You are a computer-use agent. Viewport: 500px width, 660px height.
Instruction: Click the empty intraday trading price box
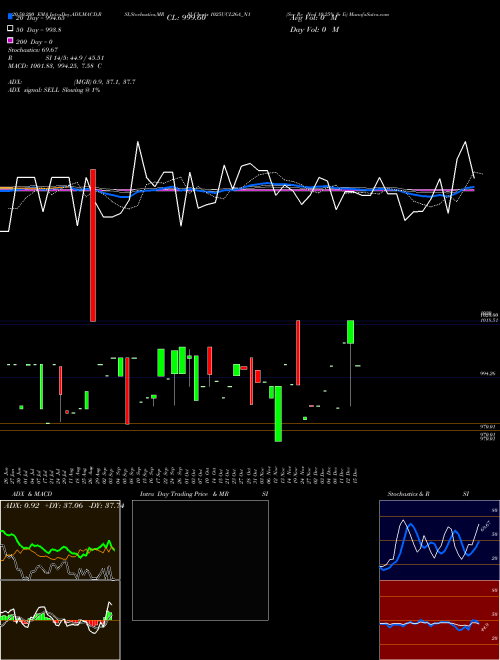200,560
